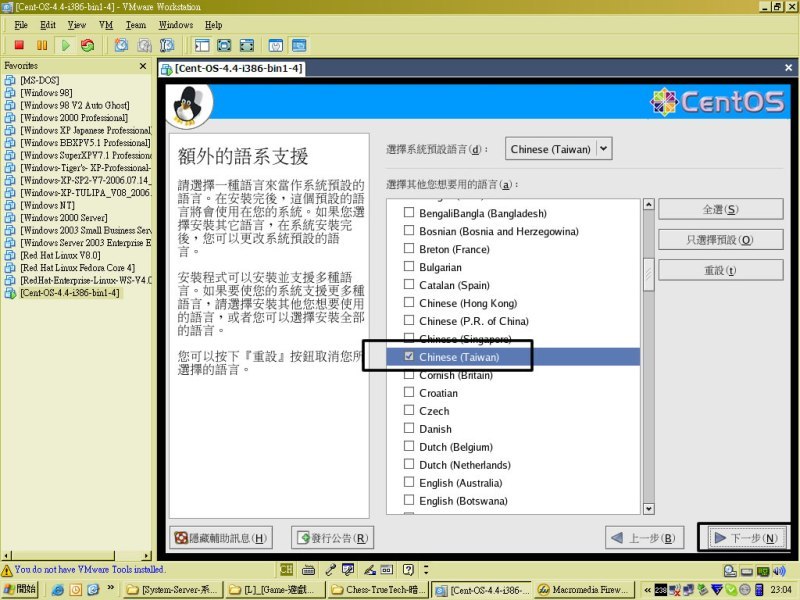Screen dimensions: 800x600
Task: Reset the virtual machine using the toolbar
Action: 88,45
